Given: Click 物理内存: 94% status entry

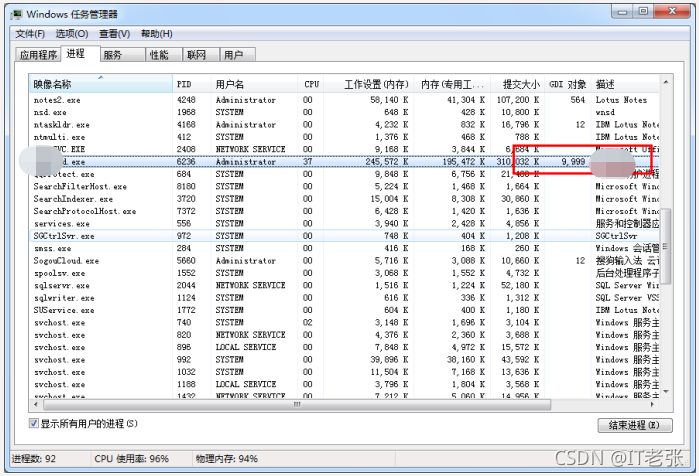Looking at the screenshot, I should (x=227, y=459).
